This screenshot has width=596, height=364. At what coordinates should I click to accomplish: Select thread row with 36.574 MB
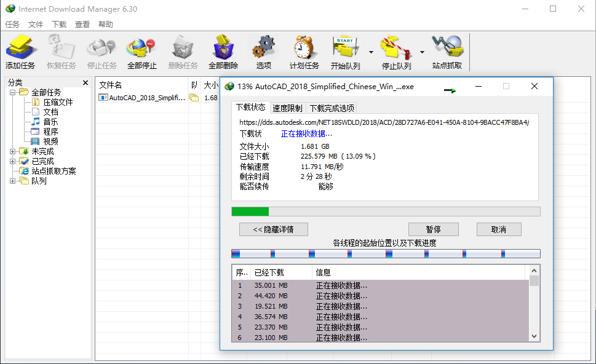pos(381,317)
